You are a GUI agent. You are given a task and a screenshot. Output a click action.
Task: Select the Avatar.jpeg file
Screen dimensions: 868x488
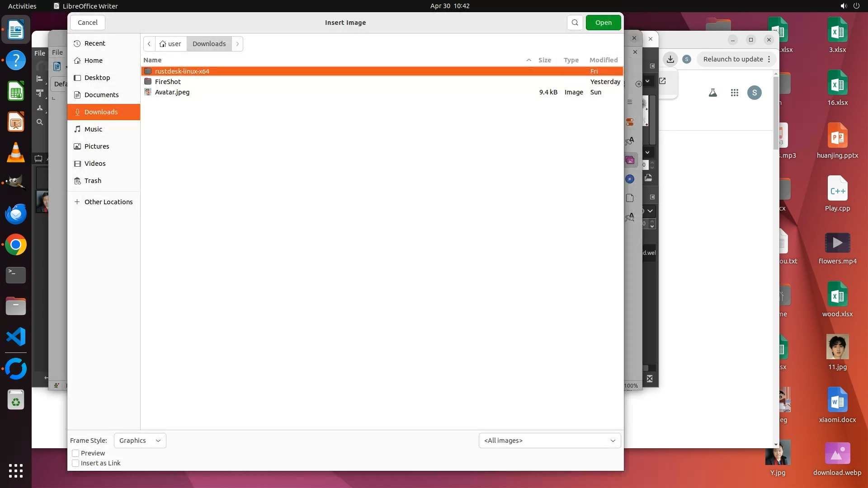pos(172,92)
